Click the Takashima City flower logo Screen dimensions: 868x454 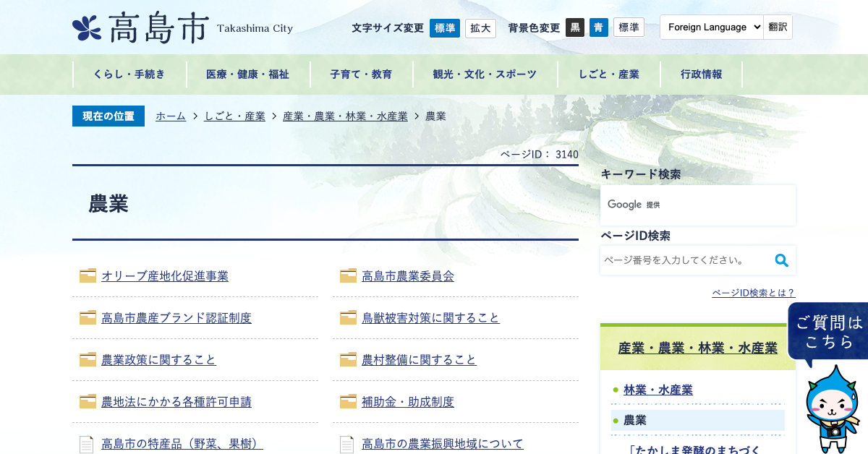87,28
